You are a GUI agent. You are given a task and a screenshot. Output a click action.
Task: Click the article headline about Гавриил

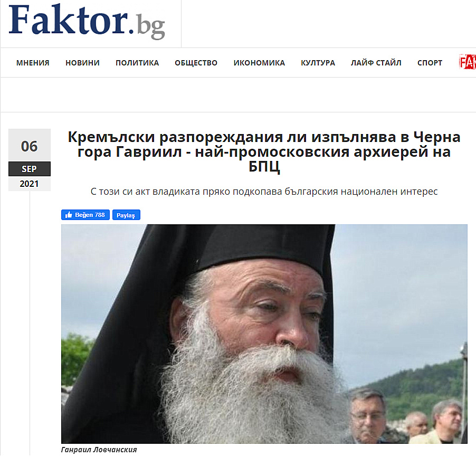point(264,151)
